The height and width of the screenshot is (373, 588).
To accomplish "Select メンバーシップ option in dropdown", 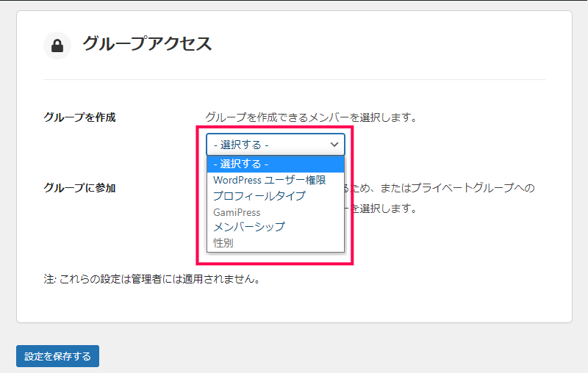I will [275, 227].
